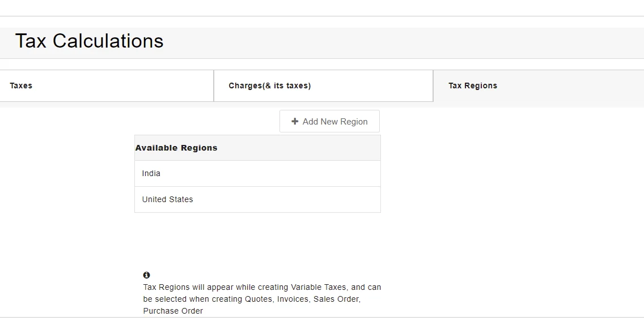Click the "Add New Region" button text
The image size is (644, 321).
(335, 122)
